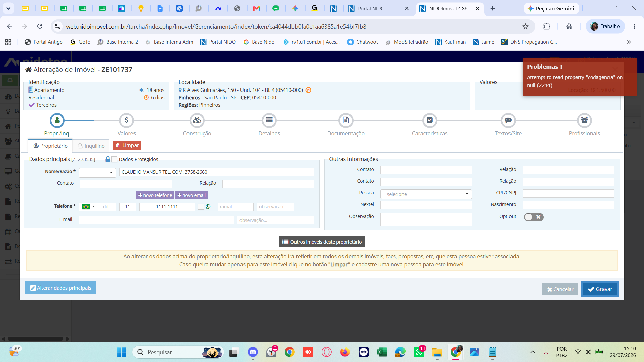Open Excel from the Windows taskbar
Image resolution: width=644 pixels, height=362 pixels.
click(382, 352)
